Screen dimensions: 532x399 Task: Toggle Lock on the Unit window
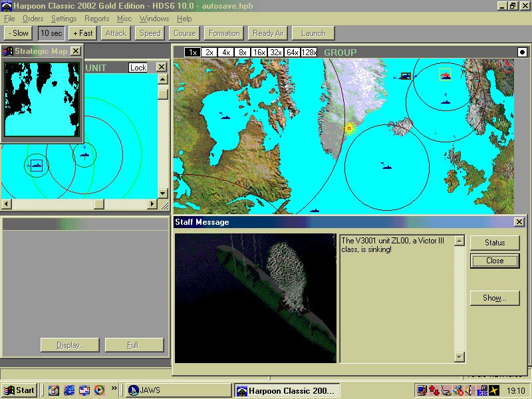[138, 68]
